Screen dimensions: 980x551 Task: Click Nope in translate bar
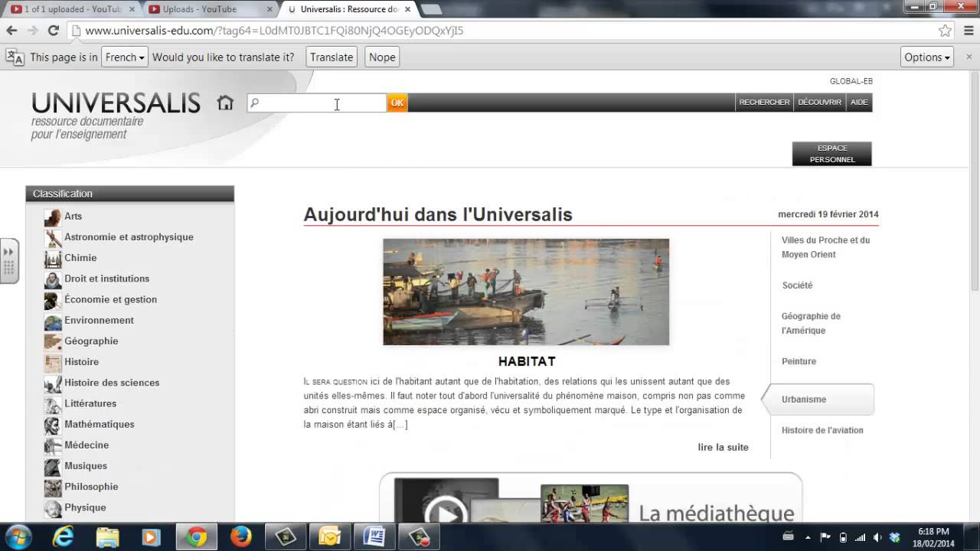[x=382, y=57]
